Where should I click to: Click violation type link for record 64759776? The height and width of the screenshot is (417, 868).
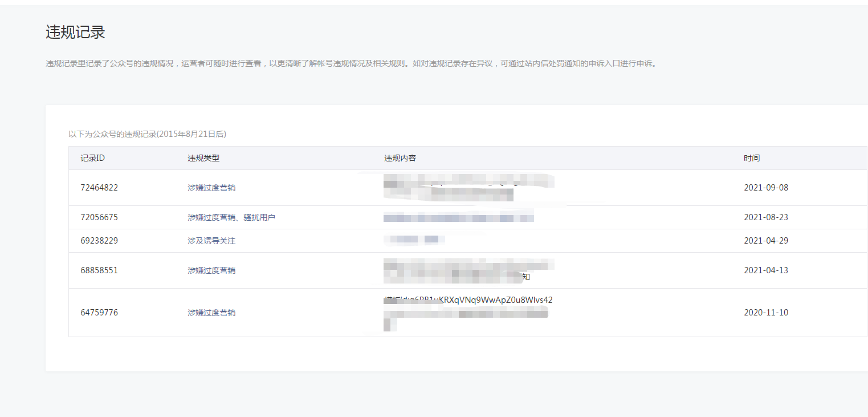(x=211, y=313)
